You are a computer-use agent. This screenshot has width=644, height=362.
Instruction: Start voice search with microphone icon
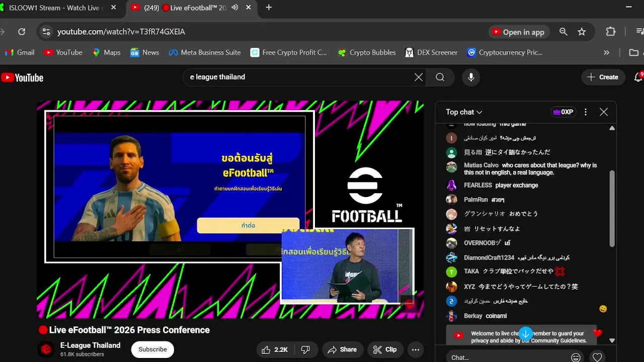tap(471, 77)
